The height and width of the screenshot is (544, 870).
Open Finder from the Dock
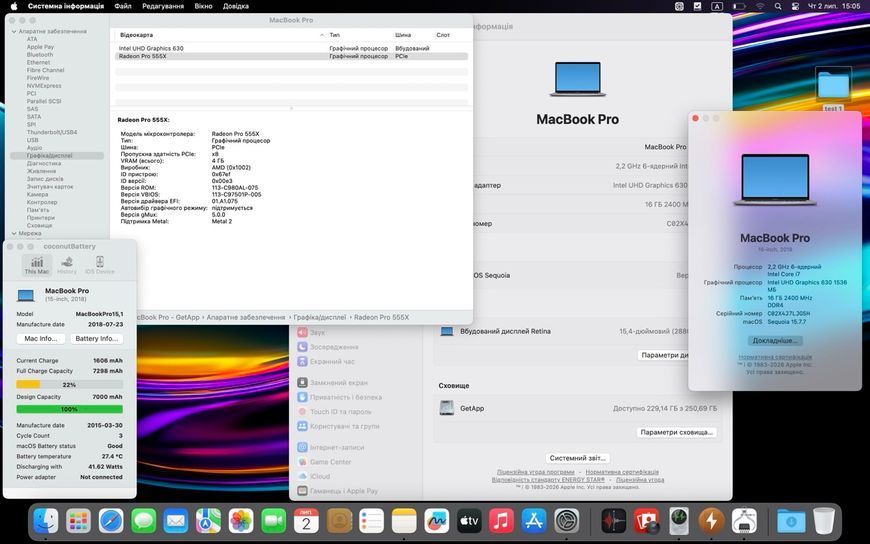(x=45, y=521)
